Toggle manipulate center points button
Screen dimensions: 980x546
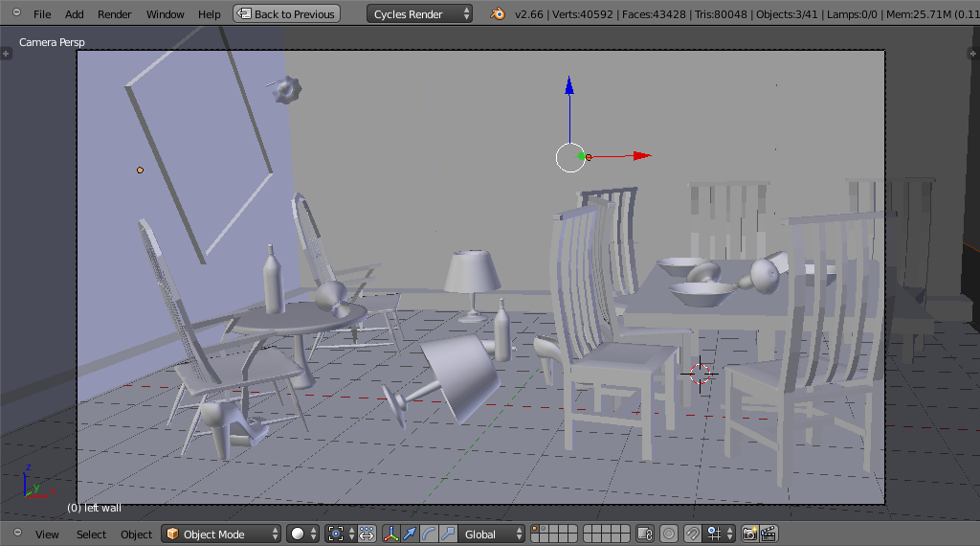pos(367,534)
